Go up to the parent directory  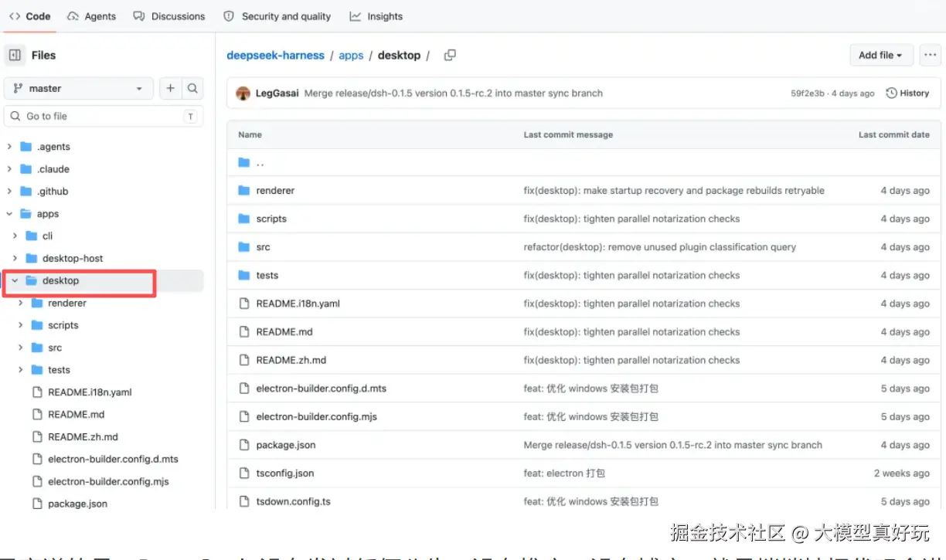pyautogui.click(x=260, y=163)
